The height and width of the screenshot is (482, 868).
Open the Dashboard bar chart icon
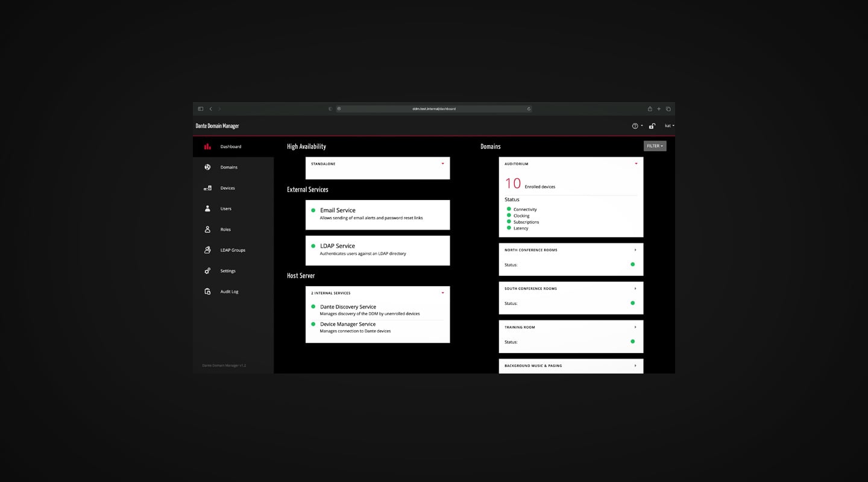point(207,146)
